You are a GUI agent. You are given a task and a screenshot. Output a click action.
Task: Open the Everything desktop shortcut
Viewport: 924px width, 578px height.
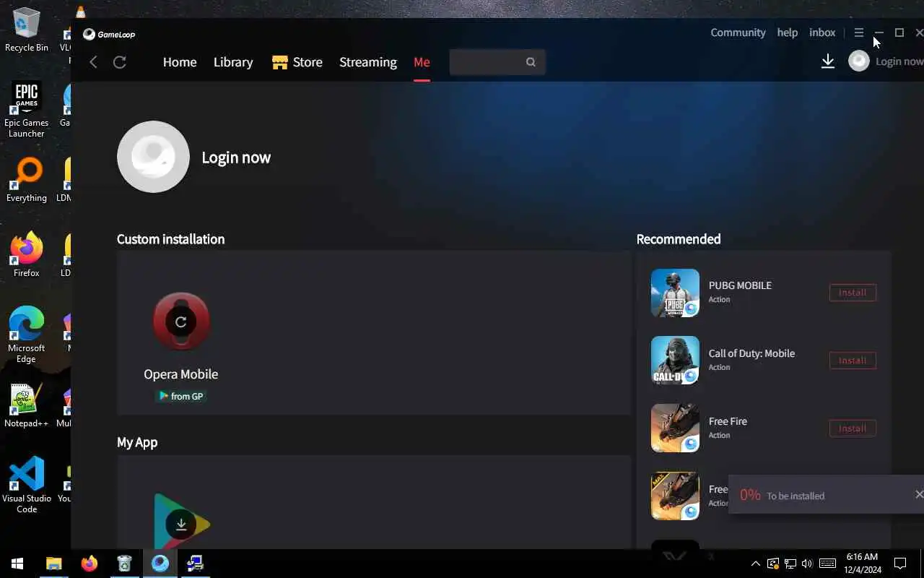pyautogui.click(x=27, y=181)
